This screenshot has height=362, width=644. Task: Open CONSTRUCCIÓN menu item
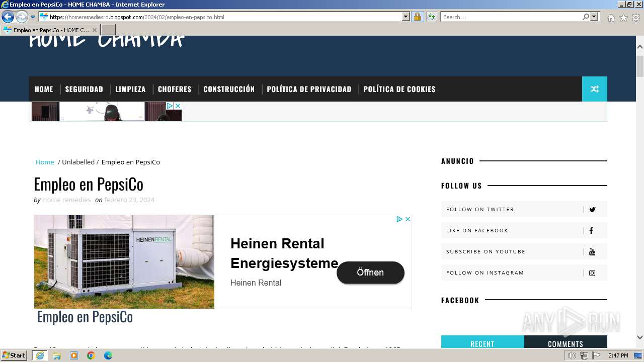click(x=229, y=89)
